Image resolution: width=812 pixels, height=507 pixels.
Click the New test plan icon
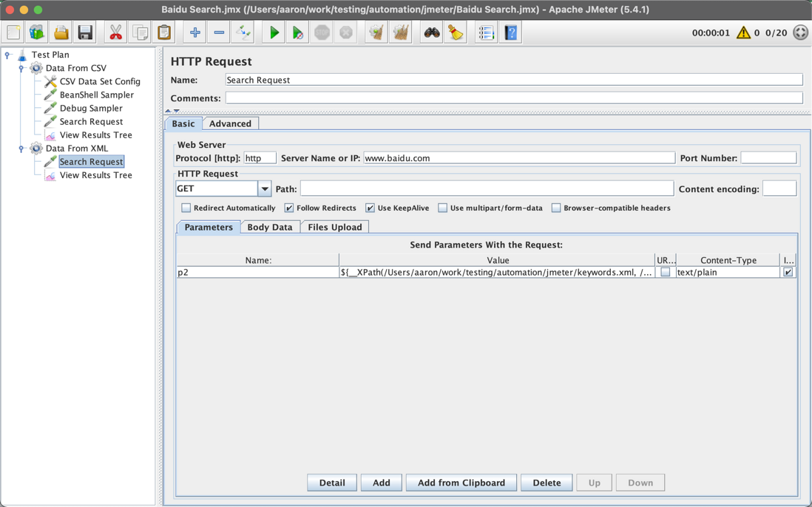pyautogui.click(x=13, y=33)
